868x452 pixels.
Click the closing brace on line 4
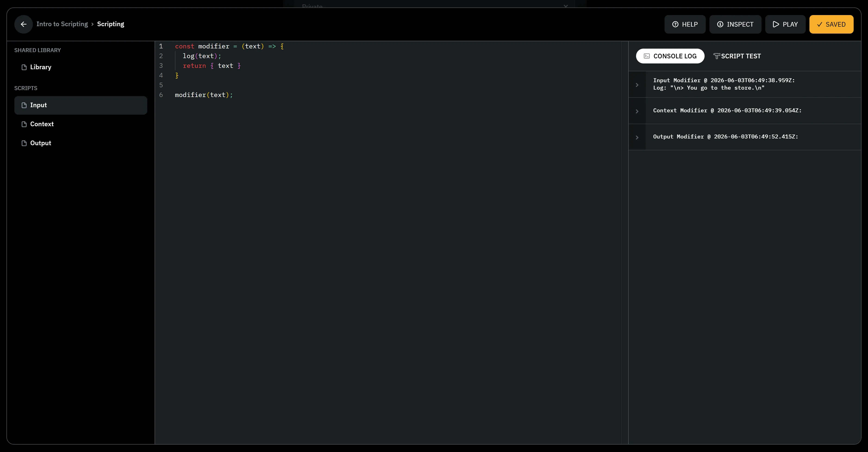[177, 75]
